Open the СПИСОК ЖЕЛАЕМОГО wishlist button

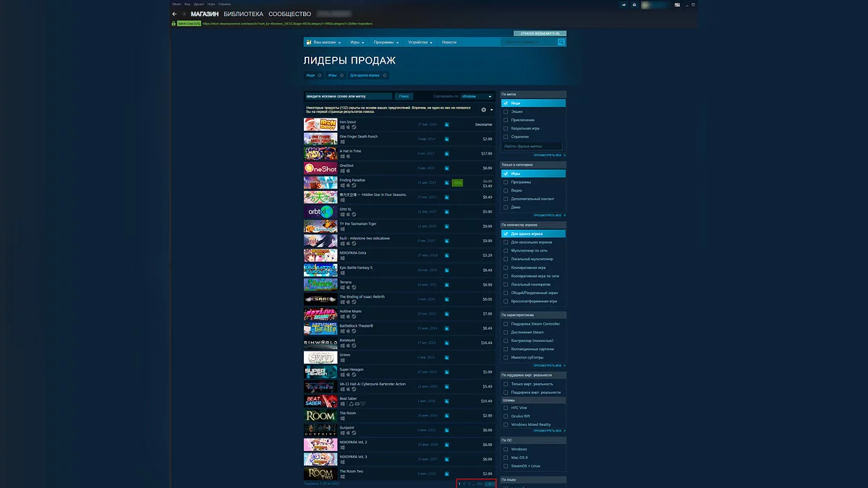[540, 33]
